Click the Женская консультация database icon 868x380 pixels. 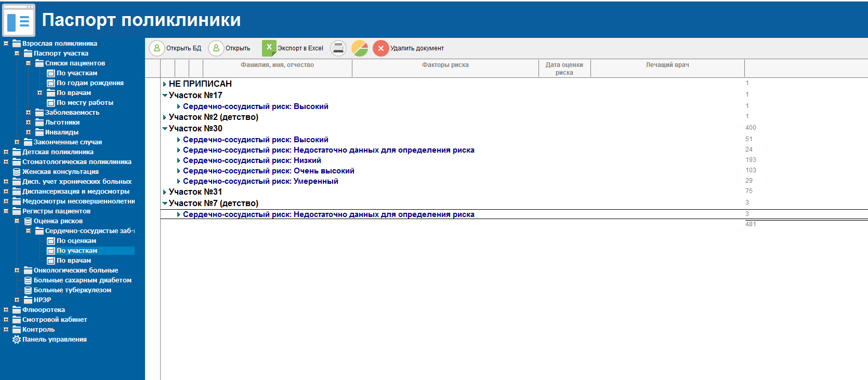tap(17, 172)
